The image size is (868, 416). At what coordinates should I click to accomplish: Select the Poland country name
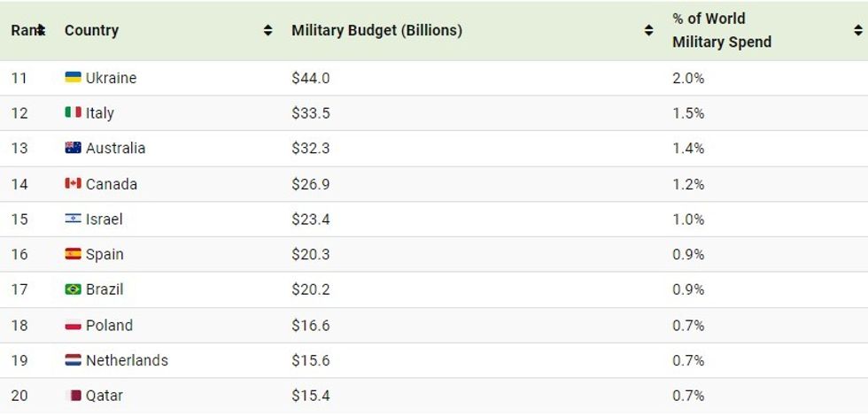(x=109, y=326)
